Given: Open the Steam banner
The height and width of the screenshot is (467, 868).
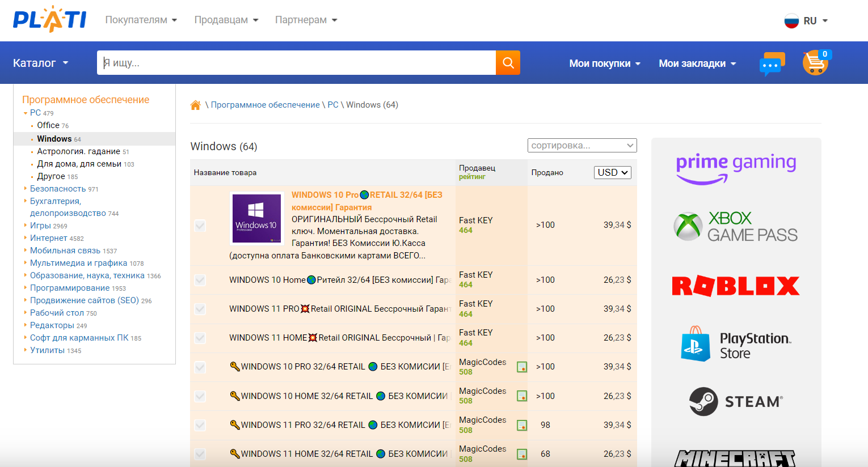Looking at the screenshot, I should point(736,401).
